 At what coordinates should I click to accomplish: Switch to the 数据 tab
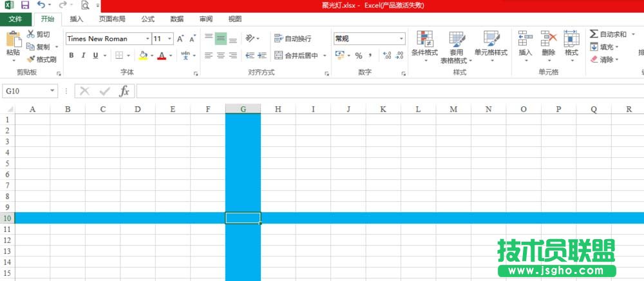tap(177, 19)
